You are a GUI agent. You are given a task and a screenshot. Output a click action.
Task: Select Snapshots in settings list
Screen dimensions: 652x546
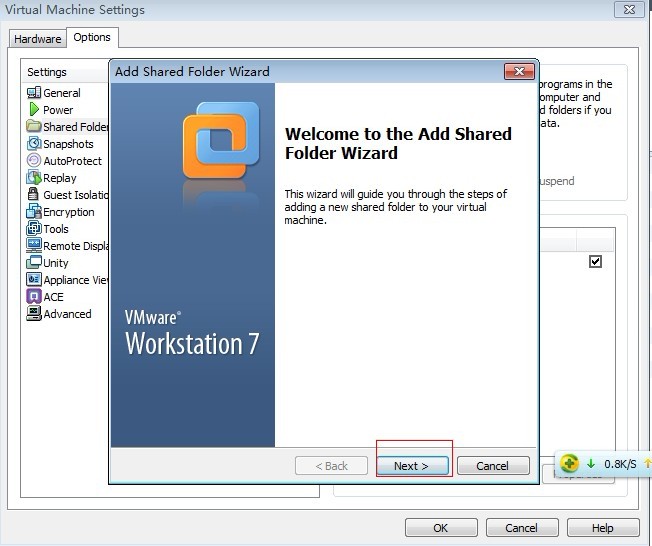coord(68,144)
